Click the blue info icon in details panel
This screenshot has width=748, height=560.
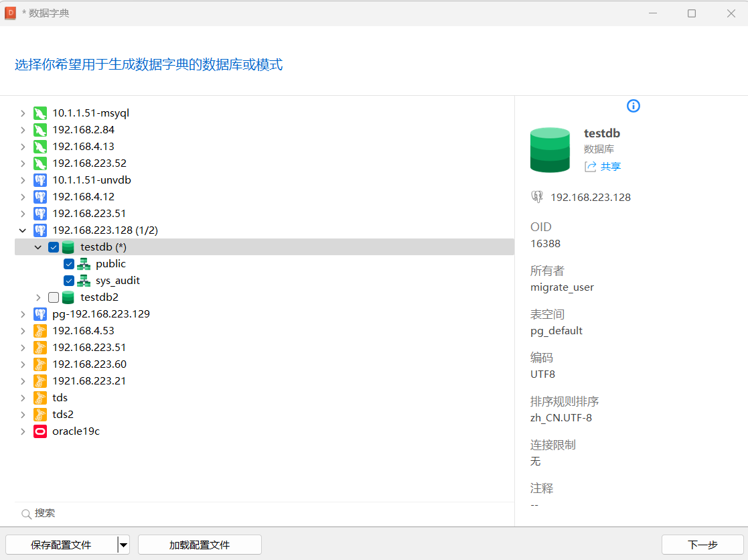pos(633,106)
